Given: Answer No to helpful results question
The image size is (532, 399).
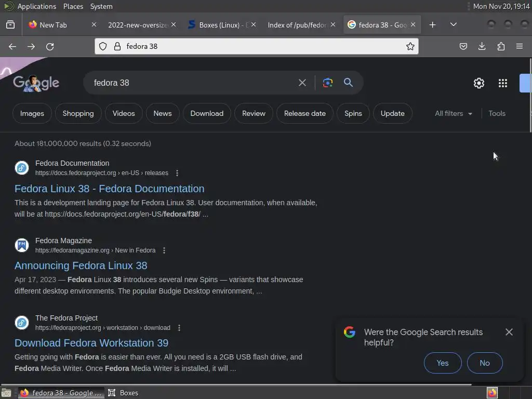Looking at the screenshot, I should point(485,363).
